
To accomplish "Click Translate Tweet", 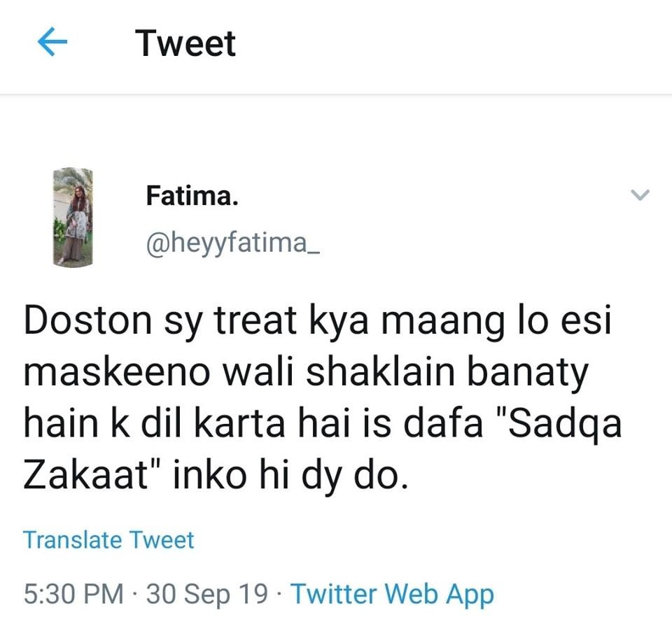I will click(108, 540).
